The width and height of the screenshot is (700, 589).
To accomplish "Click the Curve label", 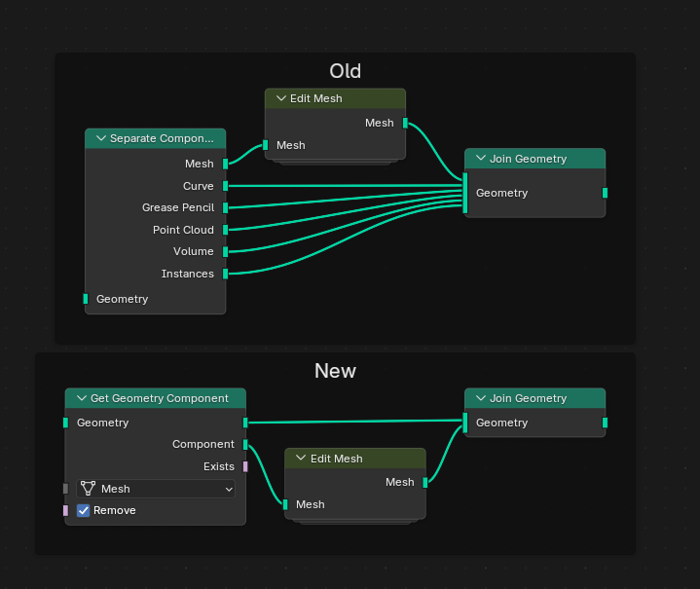I will pyautogui.click(x=199, y=186).
